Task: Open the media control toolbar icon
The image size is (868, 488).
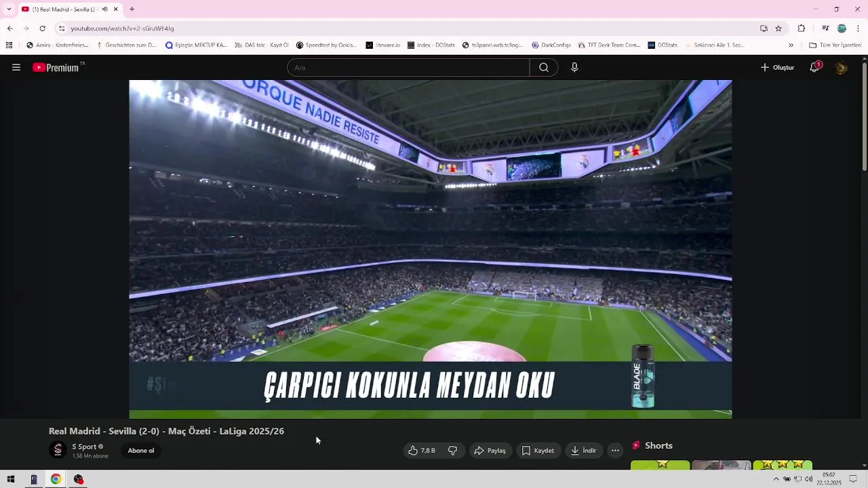Action: [x=825, y=28]
